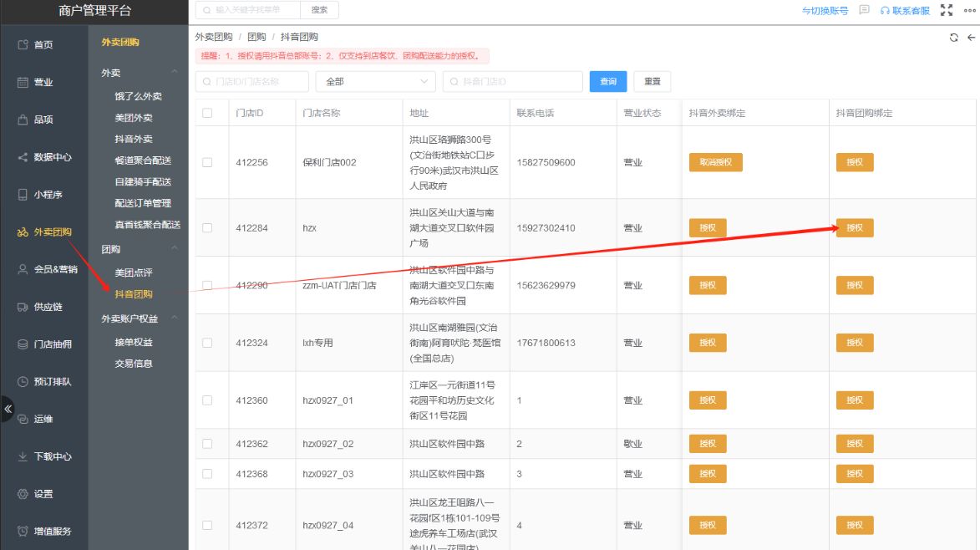
Task: Open the 设置 gear icon
Action: pos(23,494)
